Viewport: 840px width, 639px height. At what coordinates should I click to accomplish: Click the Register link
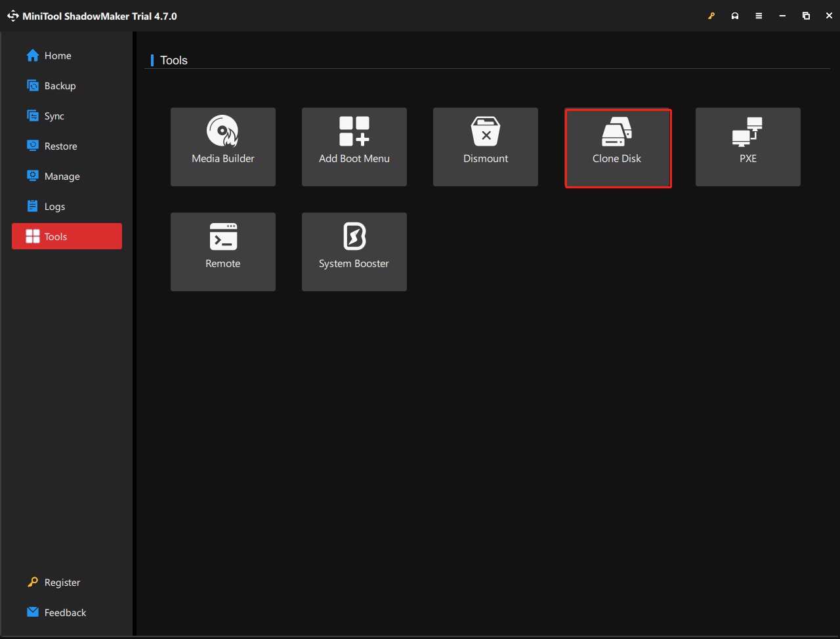click(62, 583)
